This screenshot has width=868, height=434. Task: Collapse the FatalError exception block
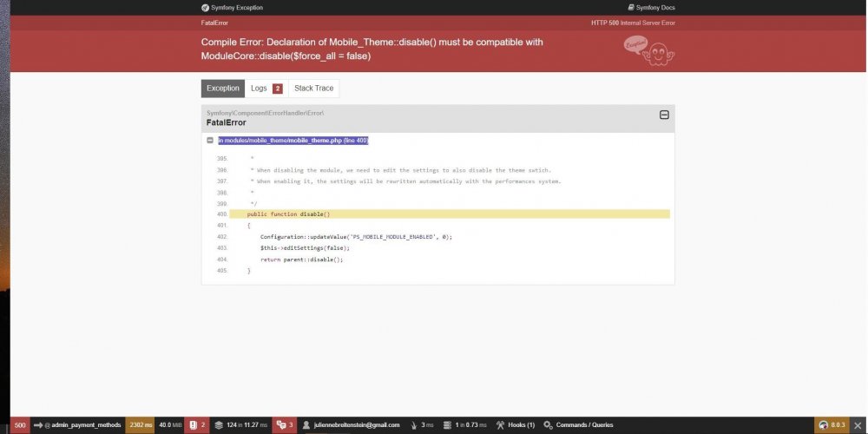[x=664, y=115]
